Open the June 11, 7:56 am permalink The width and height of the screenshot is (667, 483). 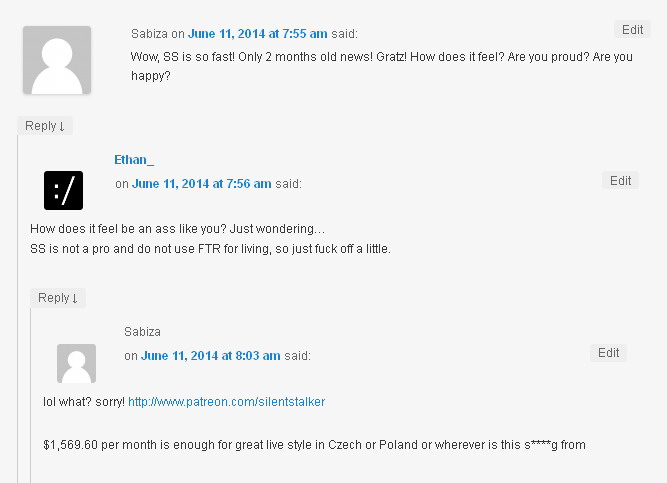point(201,184)
